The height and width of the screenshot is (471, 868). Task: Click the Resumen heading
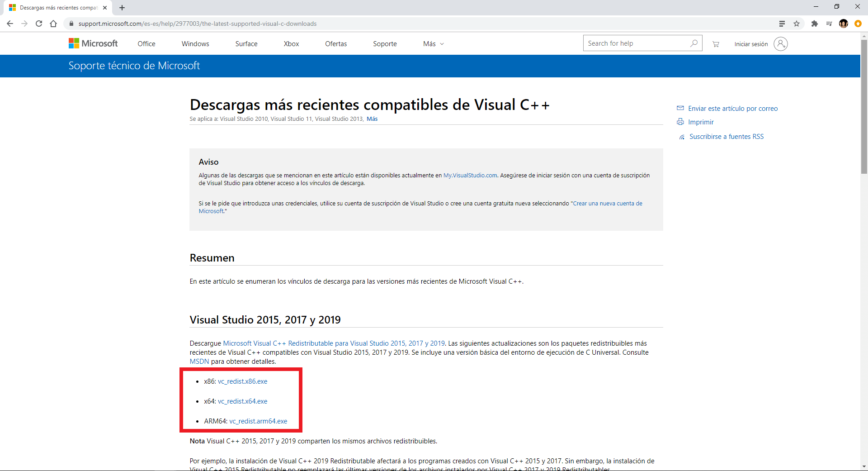[x=212, y=258]
